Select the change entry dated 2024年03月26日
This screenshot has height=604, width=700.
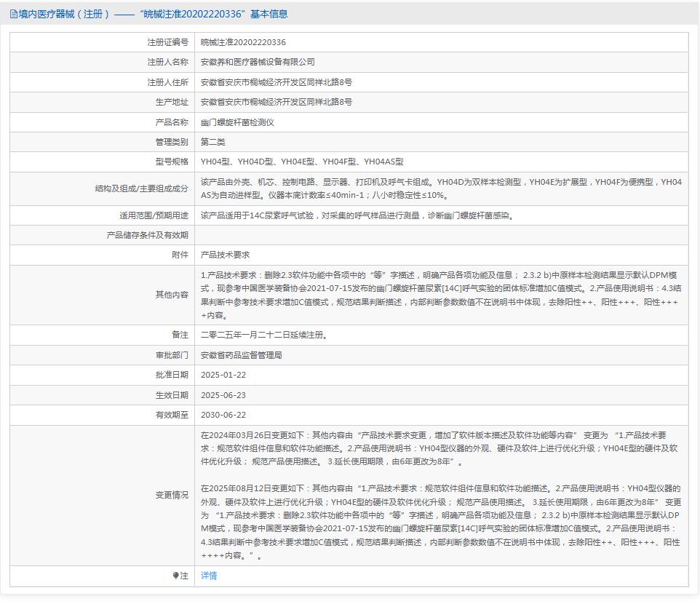tap(440, 448)
